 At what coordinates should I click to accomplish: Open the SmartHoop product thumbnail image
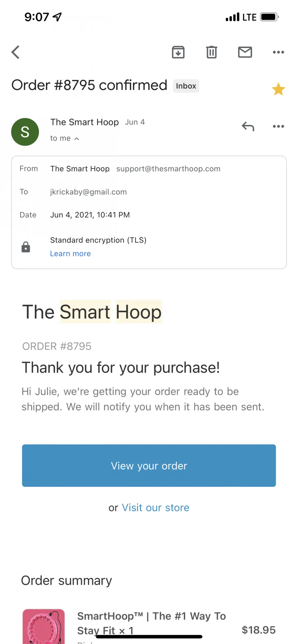click(44, 626)
